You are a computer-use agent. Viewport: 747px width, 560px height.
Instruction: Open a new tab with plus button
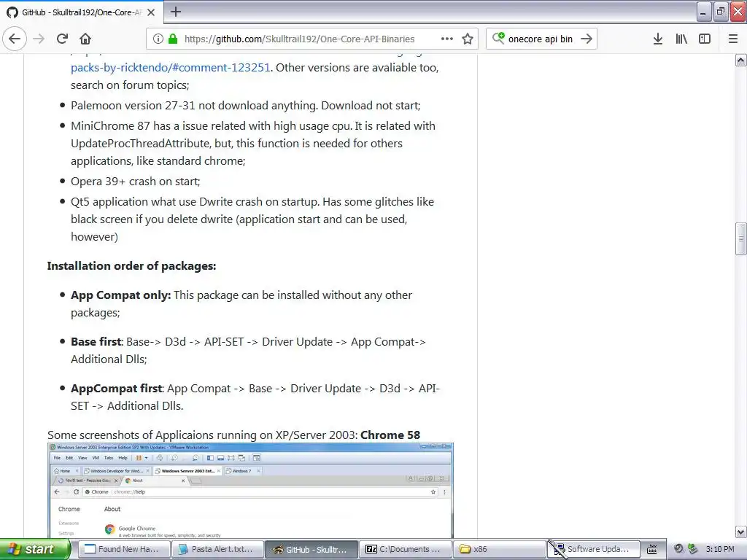176,12
